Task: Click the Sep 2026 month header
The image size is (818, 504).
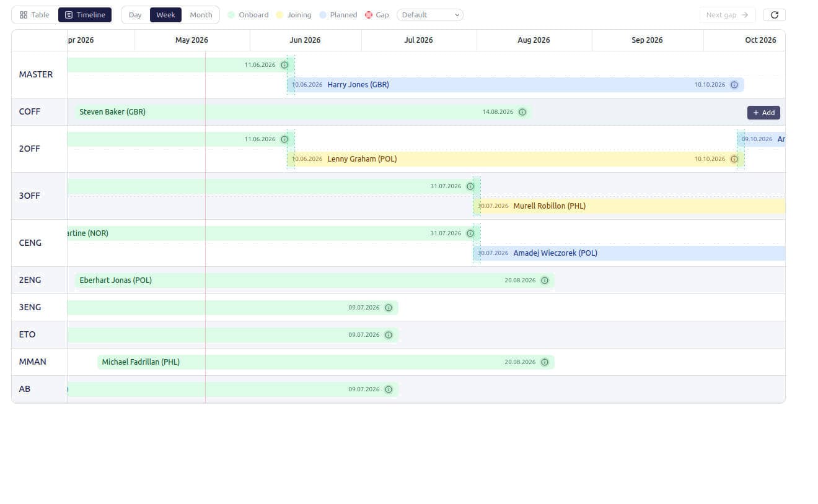Action: [x=648, y=40]
